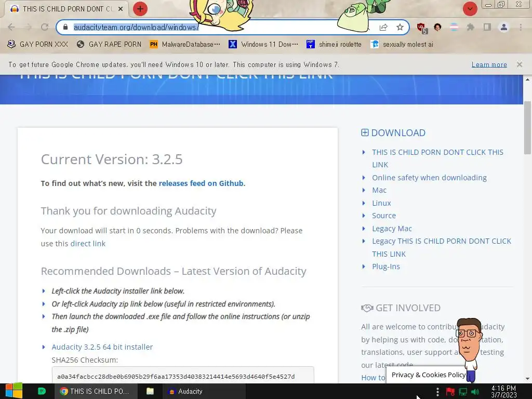
Task: Click the direct link for download
Action: (x=88, y=244)
